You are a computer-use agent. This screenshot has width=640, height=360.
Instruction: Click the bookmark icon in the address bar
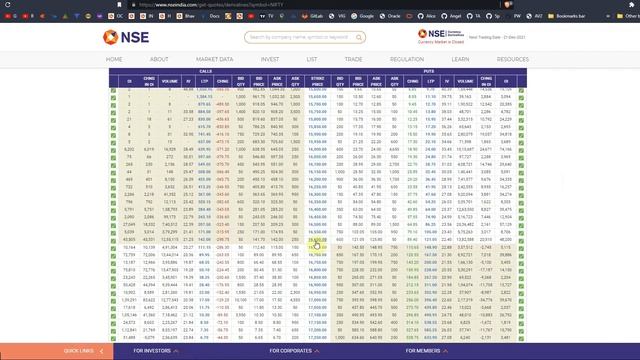coord(119,5)
